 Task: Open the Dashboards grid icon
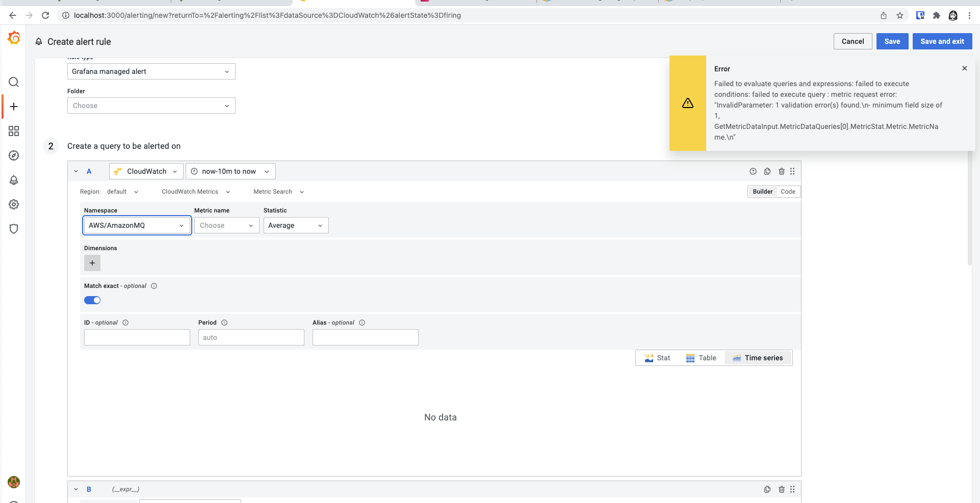click(14, 131)
